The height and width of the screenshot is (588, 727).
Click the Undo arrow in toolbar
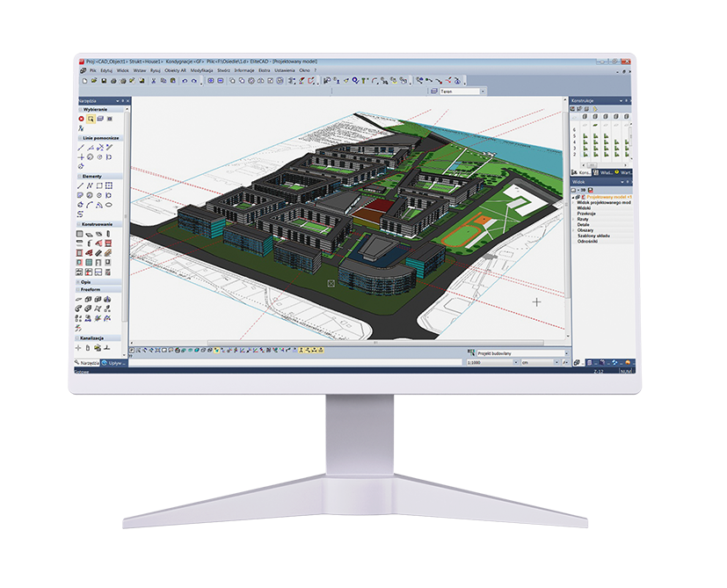click(184, 80)
